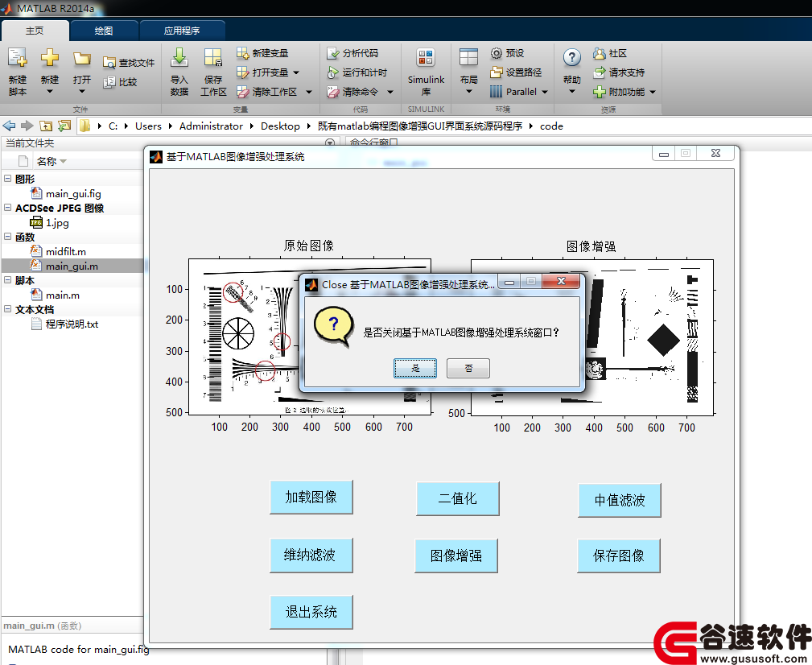The image size is (812, 665).
Task: Click Administrator in the address path
Action: pos(211,126)
